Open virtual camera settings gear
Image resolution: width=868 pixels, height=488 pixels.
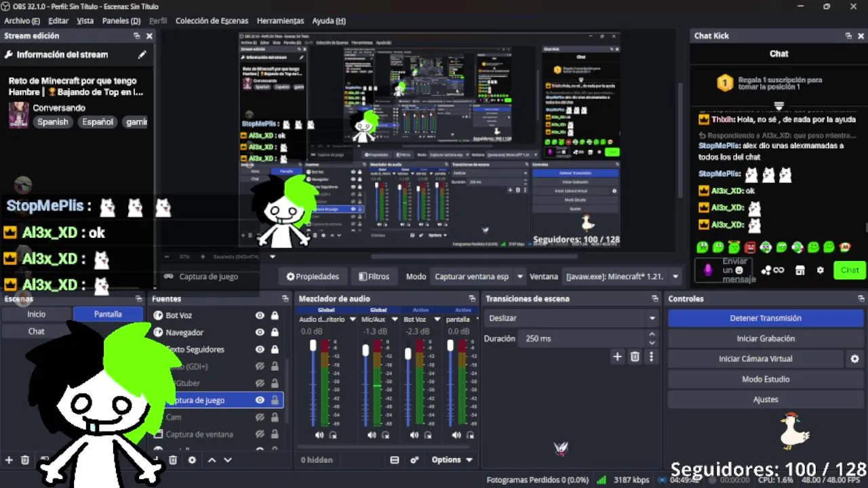855,359
